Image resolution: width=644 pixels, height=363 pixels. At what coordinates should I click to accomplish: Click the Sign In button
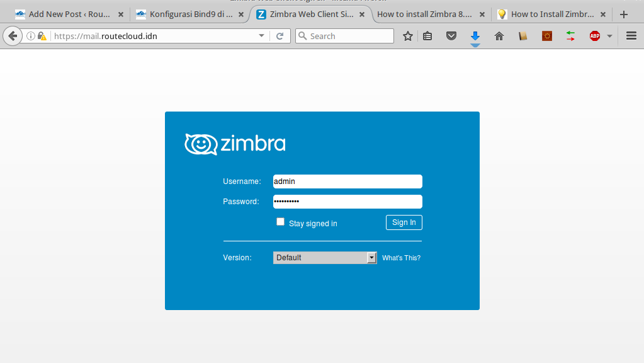(x=404, y=222)
